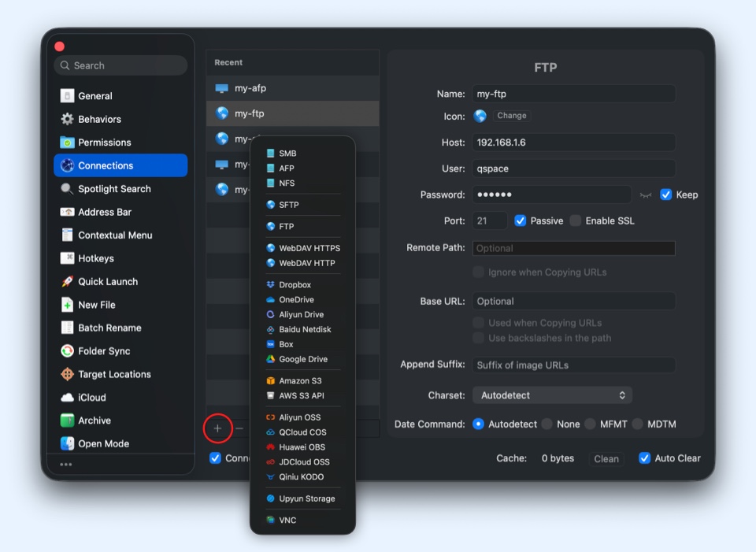This screenshot has height=552, width=756.
Task: Click the plus button to add connection
Action: 218,428
